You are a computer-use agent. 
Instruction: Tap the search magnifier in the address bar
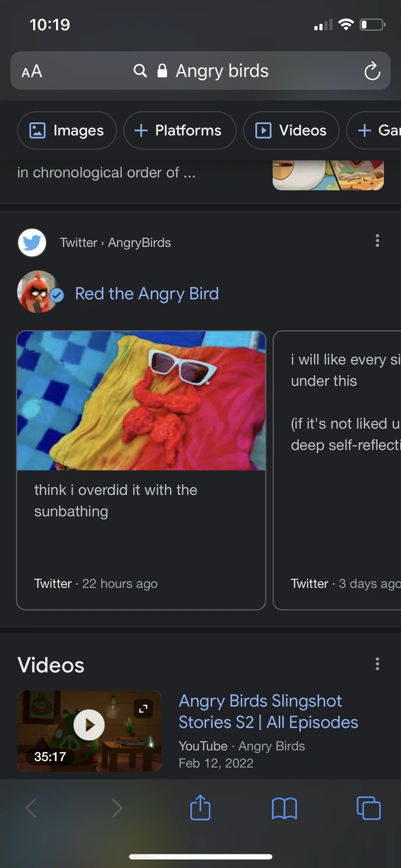coord(140,71)
